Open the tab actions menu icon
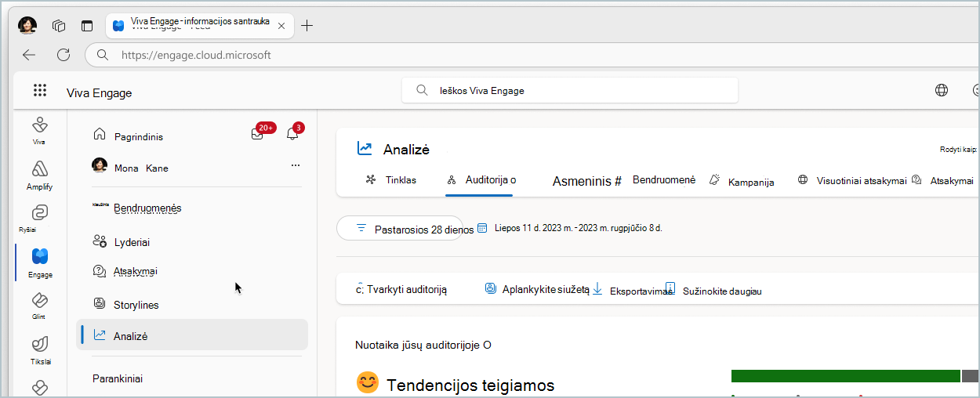Image resolution: width=980 pixels, height=398 pixels. click(87, 25)
